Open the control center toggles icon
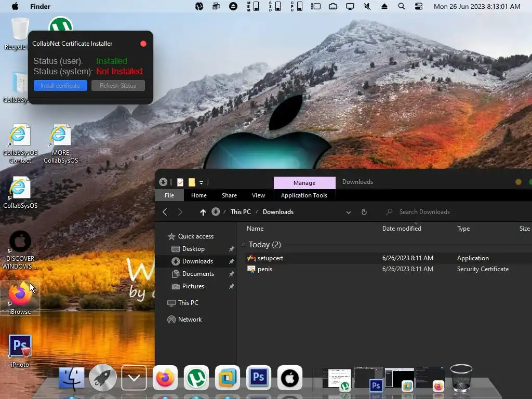 tap(419, 6)
